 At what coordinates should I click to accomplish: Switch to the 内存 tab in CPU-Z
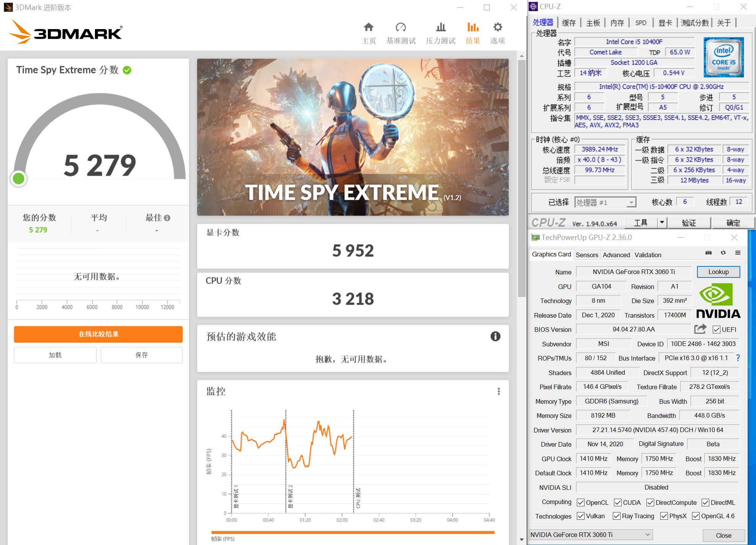[617, 23]
